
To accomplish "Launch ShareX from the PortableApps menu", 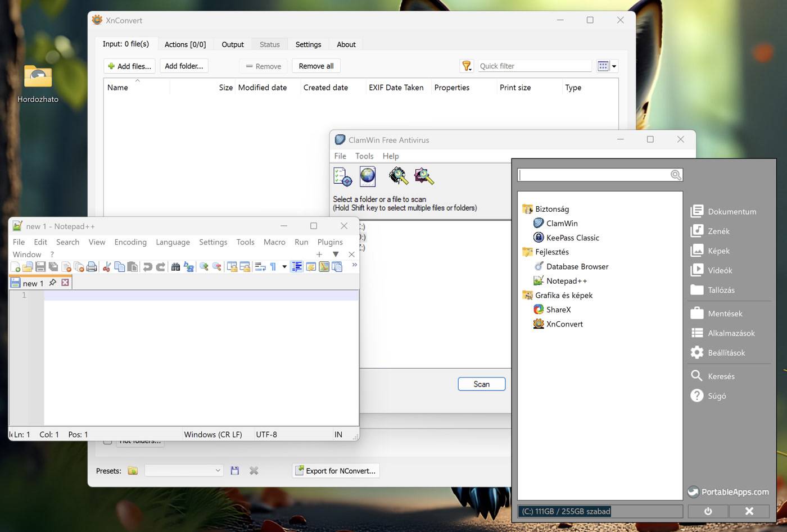I will click(552, 310).
